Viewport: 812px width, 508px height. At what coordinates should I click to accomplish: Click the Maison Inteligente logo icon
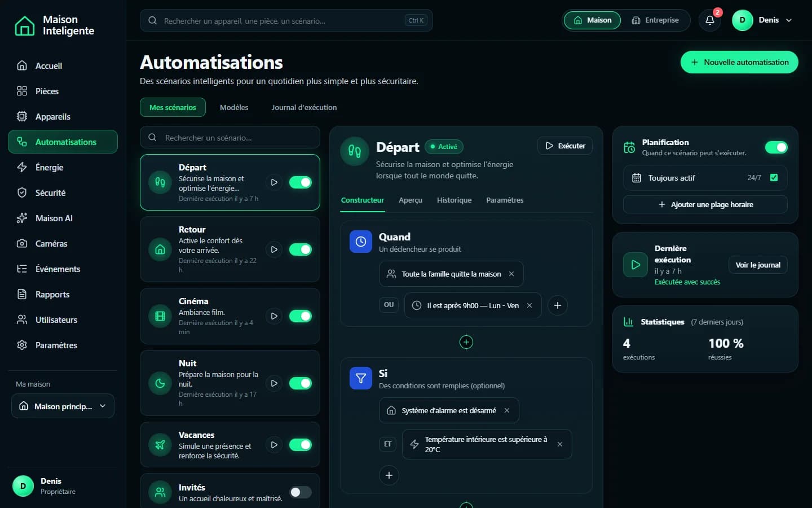click(x=24, y=25)
